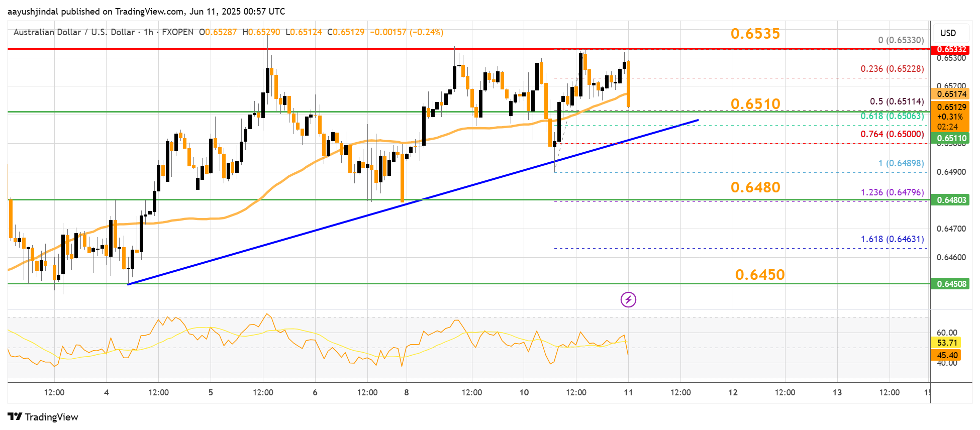
Task: Click the Fibonacci 1.236 (0.64796) label
Action: [x=892, y=192]
